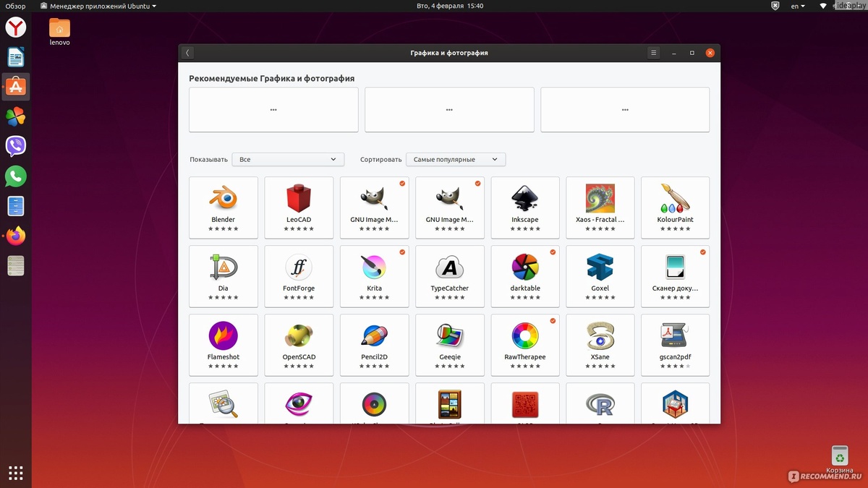Launch WhatsApp from the dock
Image resolution: width=868 pixels, height=488 pixels.
[x=16, y=176]
